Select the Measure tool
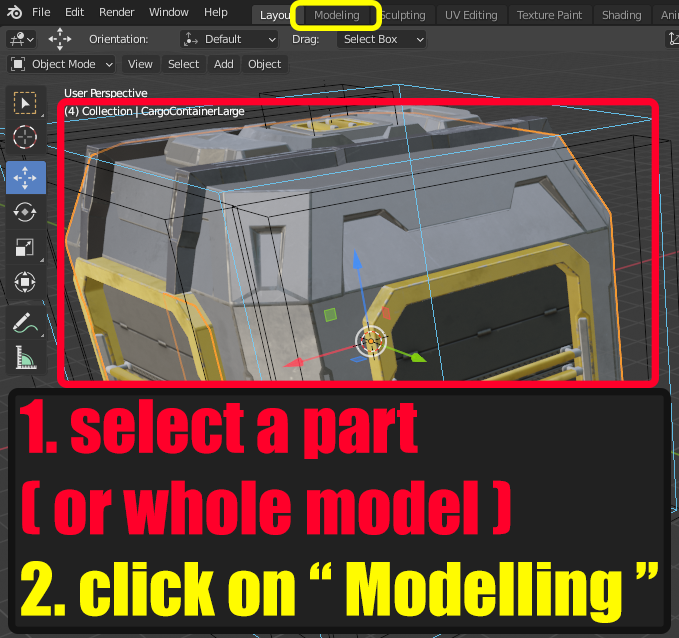The image size is (679, 638). (x=26, y=357)
